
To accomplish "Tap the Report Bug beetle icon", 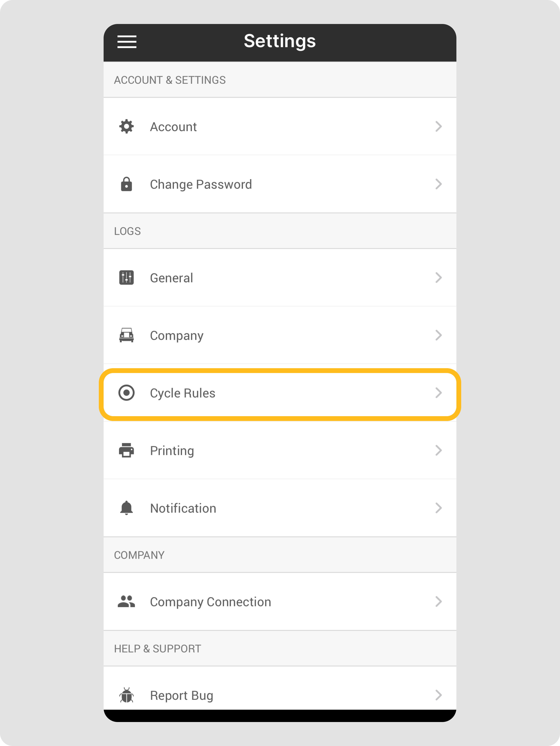I will [x=127, y=695].
